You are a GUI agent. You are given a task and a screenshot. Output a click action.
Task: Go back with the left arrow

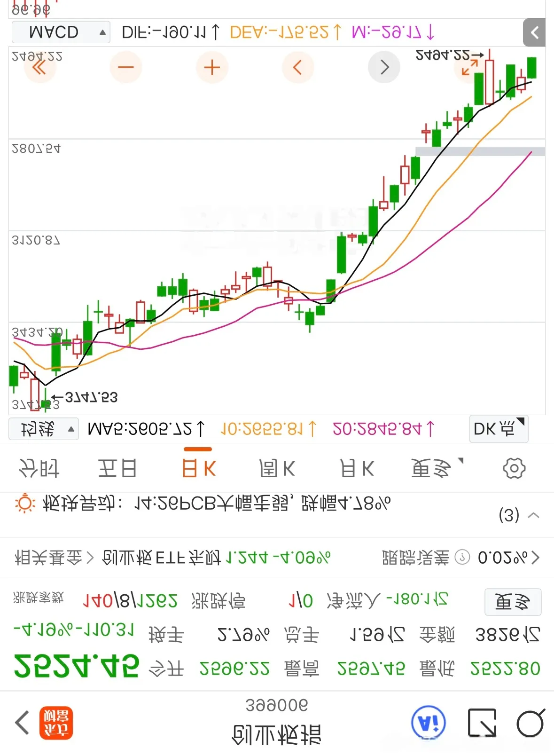click(x=22, y=723)
